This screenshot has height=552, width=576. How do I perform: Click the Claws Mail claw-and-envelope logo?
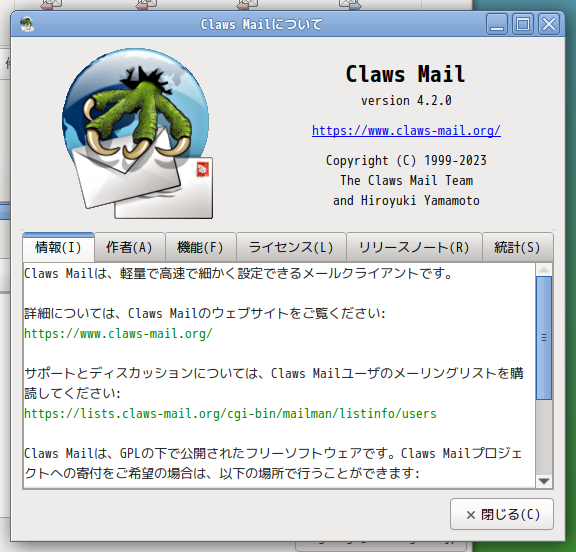coord(137,134)
